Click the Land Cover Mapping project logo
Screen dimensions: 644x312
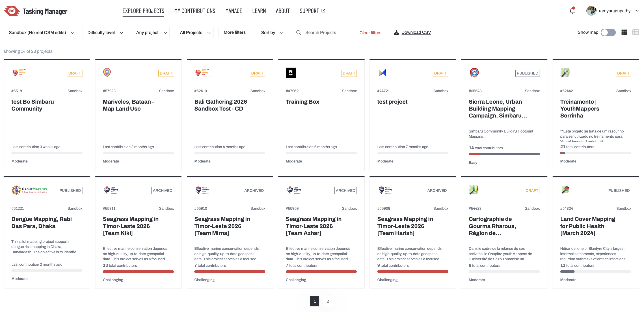pyautogui.click(x=565, y=190)
